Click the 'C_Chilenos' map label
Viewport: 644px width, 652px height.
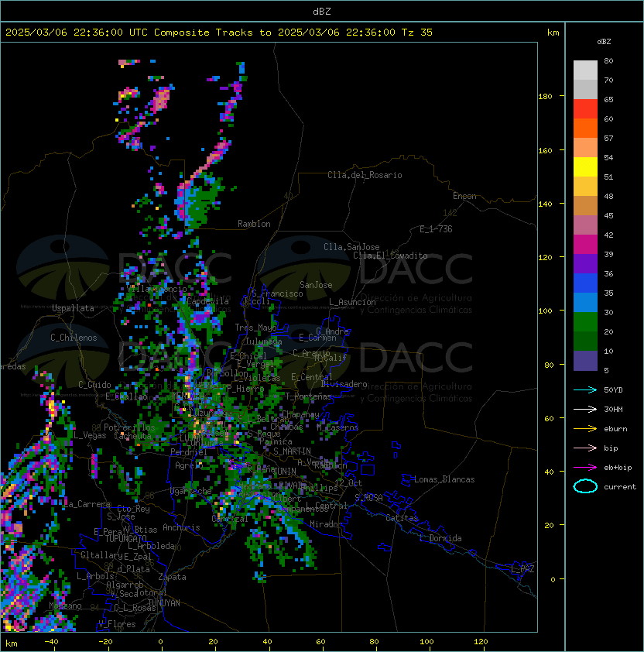point(74,338)
